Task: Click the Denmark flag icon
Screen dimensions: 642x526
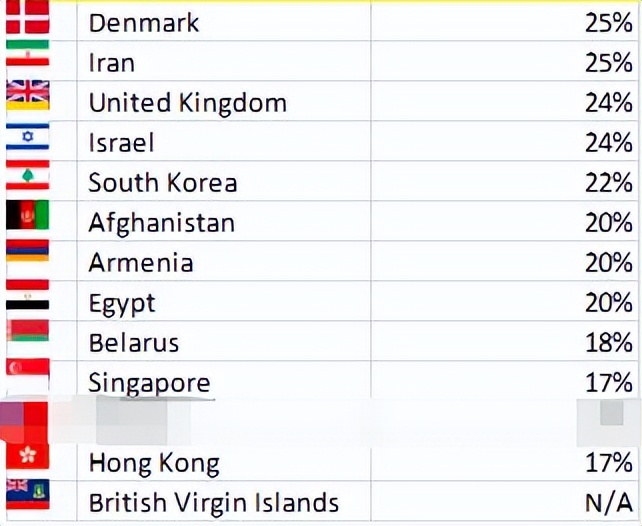Action: coord(27,19)
